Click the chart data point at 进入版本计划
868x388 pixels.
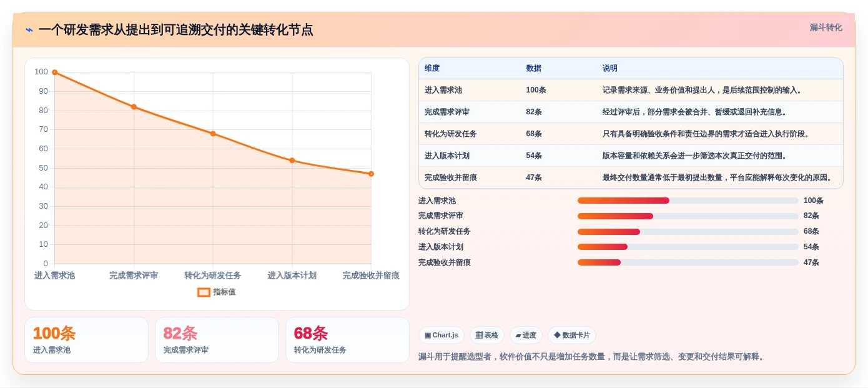pos(292,161)
